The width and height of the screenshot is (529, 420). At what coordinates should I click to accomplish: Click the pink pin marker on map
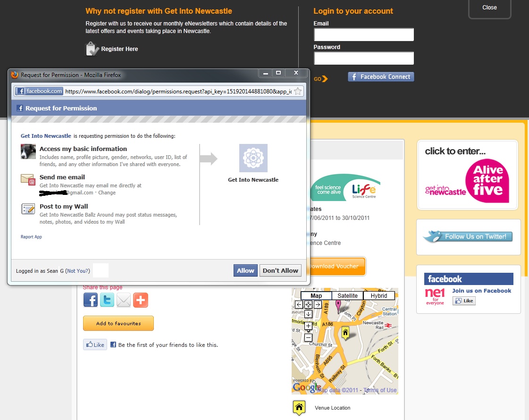[x=338, y=306]
